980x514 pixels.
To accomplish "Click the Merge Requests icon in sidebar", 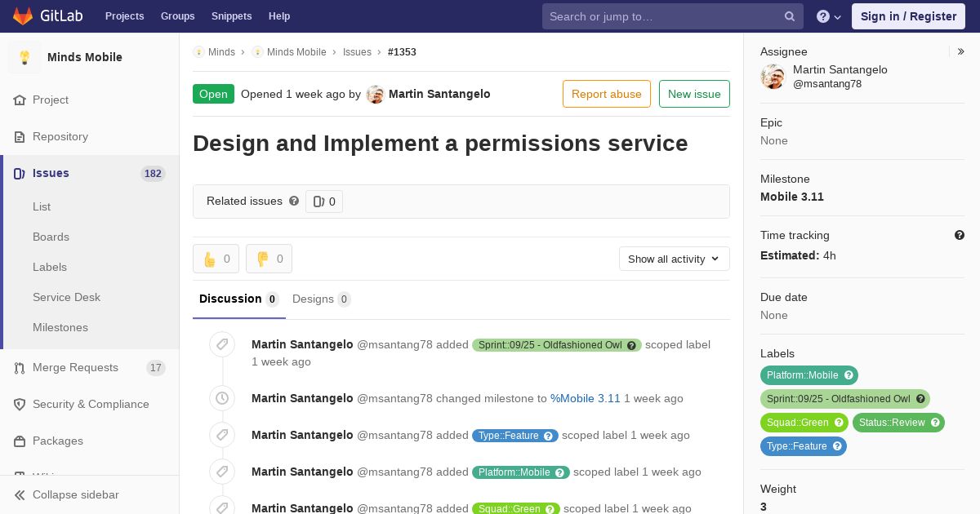I will pyautogui.click(x=20, y=368).
